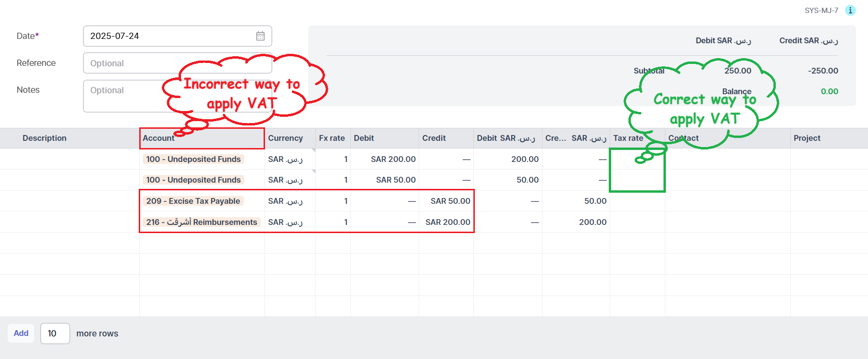The width and height of the screenshot is (868, 359).
Task: Open first row Undeposited Funds account cell
Action: 193,159
